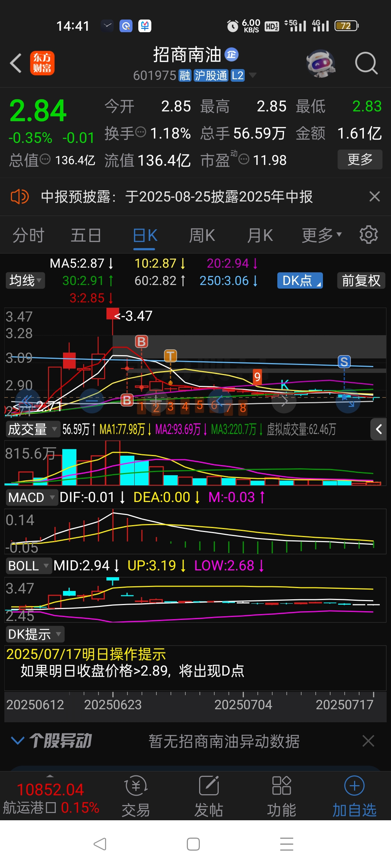Open the robot assistant avatar
This screenshot has height=868, width=391.
tap(320, 63)
